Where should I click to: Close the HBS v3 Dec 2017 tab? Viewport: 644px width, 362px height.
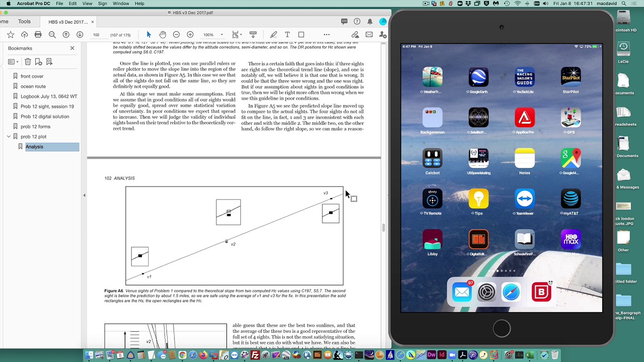point(93,22)
